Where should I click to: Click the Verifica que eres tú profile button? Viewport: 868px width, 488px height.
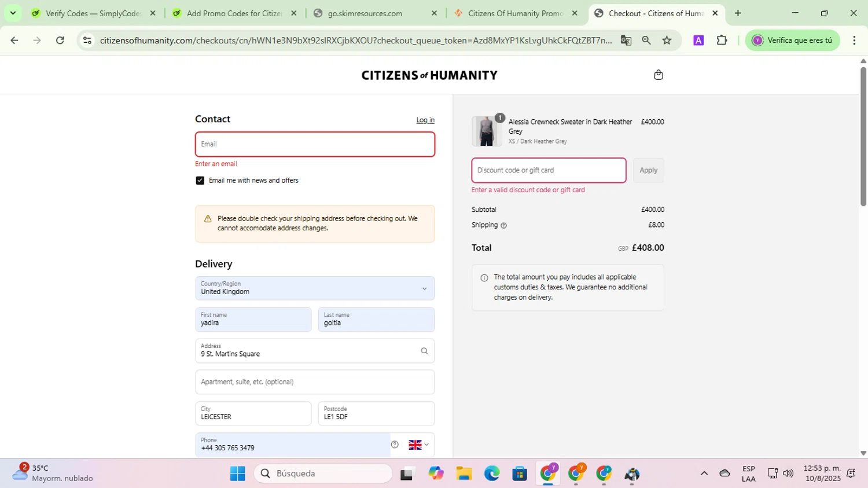click(792, 41)
